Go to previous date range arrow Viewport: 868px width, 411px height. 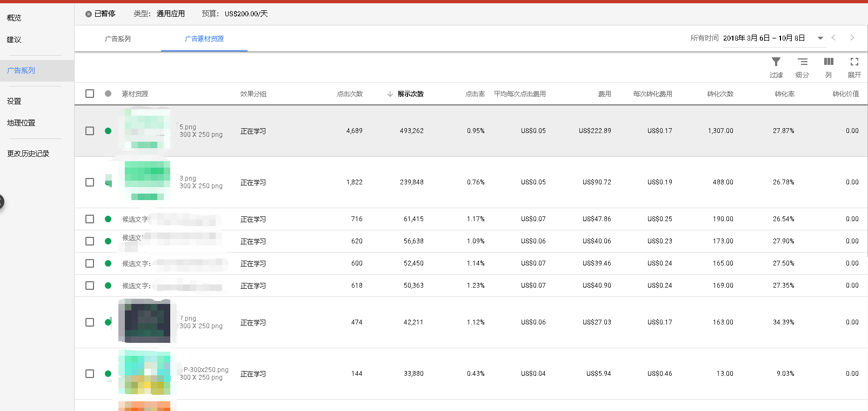(x=833, y=38)
